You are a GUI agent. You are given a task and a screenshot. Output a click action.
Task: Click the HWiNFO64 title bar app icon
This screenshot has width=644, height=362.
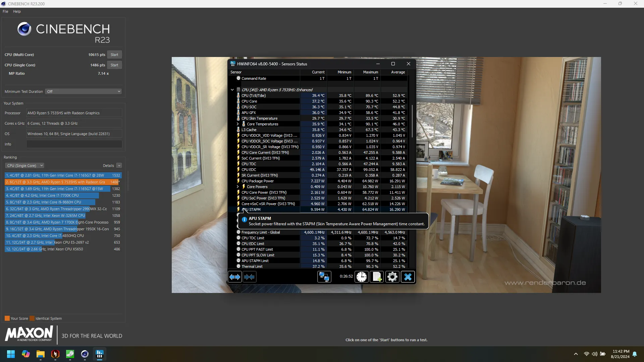click(x=233, y=64)
